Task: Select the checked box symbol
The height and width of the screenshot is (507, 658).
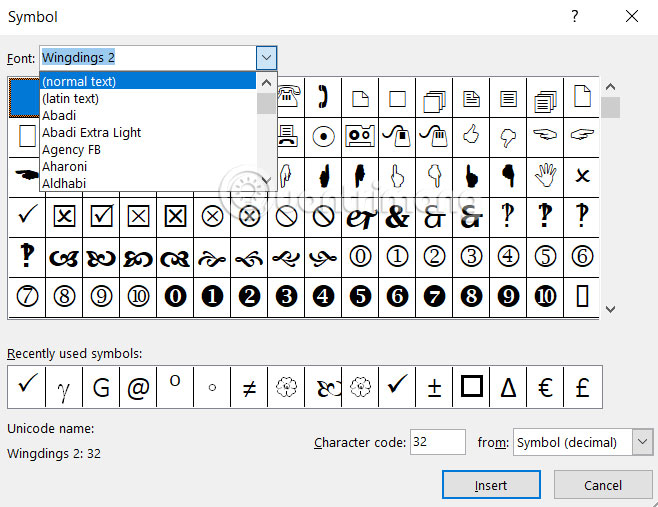Action: click(101, 216)
